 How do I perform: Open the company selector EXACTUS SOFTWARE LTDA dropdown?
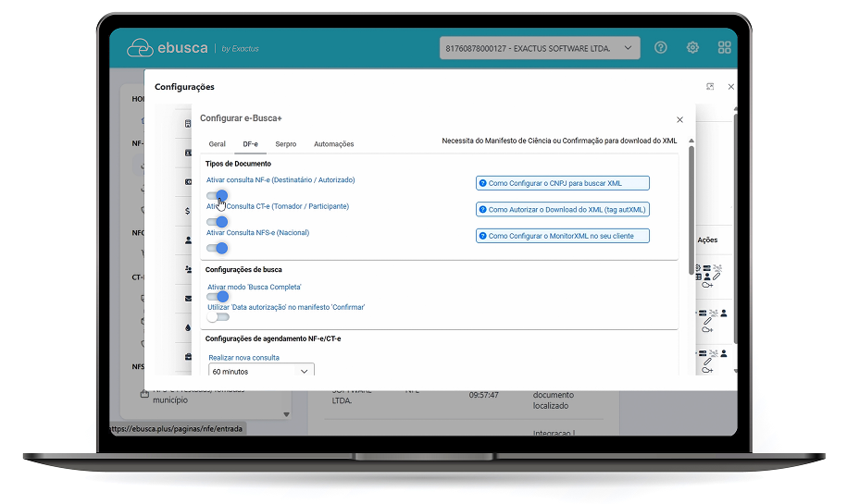pyautogui.click(x=540, y=48)
